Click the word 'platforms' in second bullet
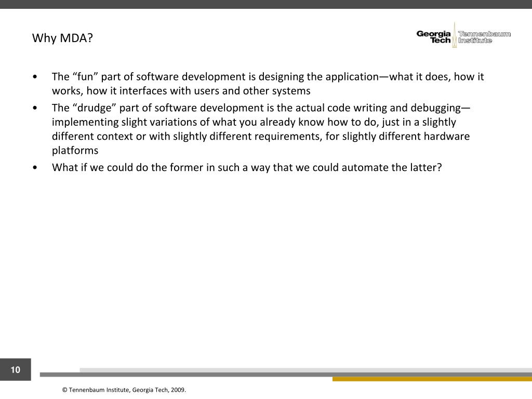 coord(75,150)
